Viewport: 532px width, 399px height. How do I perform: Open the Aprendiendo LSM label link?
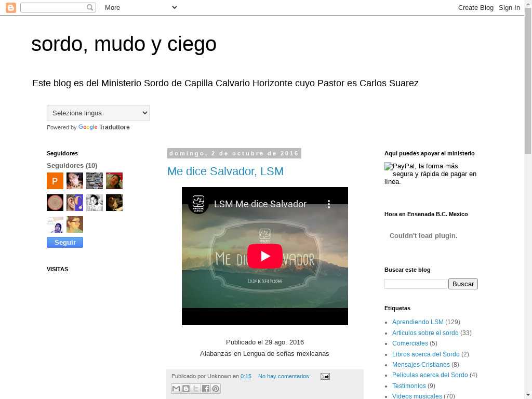pyautogui.click(x=418, y=322)
